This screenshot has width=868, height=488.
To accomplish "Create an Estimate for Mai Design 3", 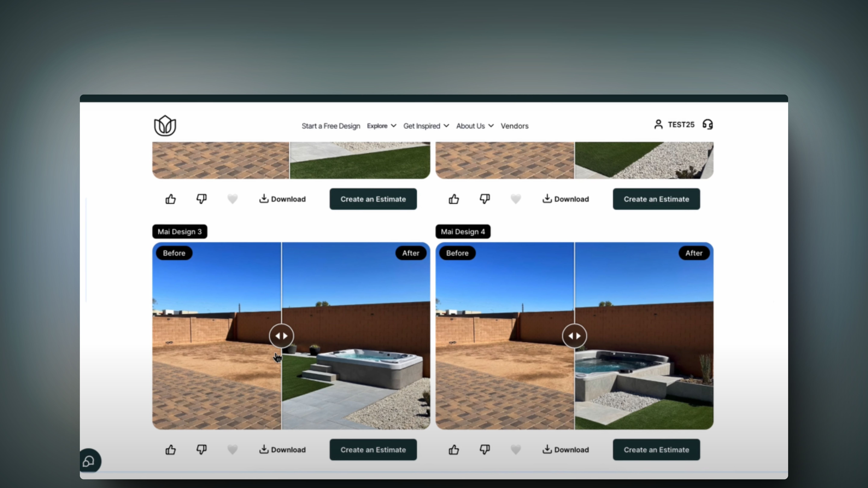I will (373, 450).
